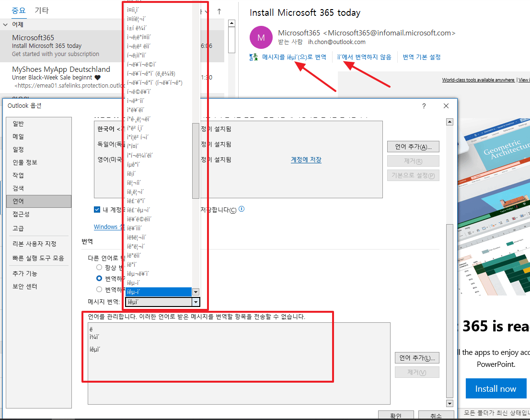This screenshot has height=420, width=530.
Task: Click the 기본으로 설정(P) button
Action: [413, 175]
